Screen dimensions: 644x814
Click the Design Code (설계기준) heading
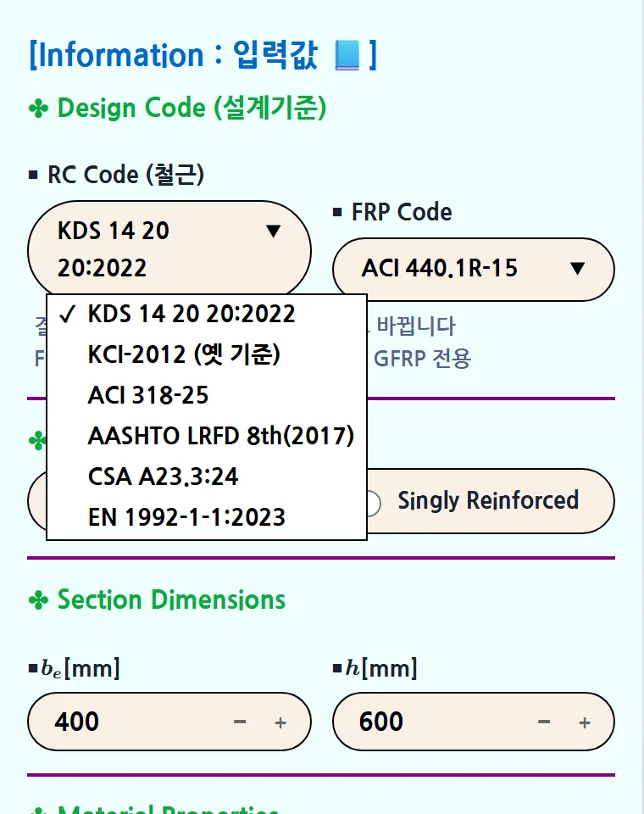[x=192, y=108]
